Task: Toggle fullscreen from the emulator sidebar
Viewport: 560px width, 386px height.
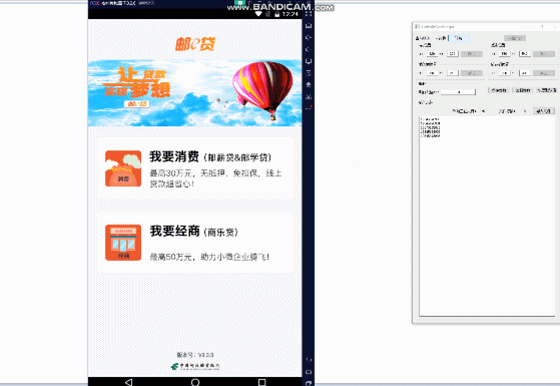Action: click(x=309, y=14)
